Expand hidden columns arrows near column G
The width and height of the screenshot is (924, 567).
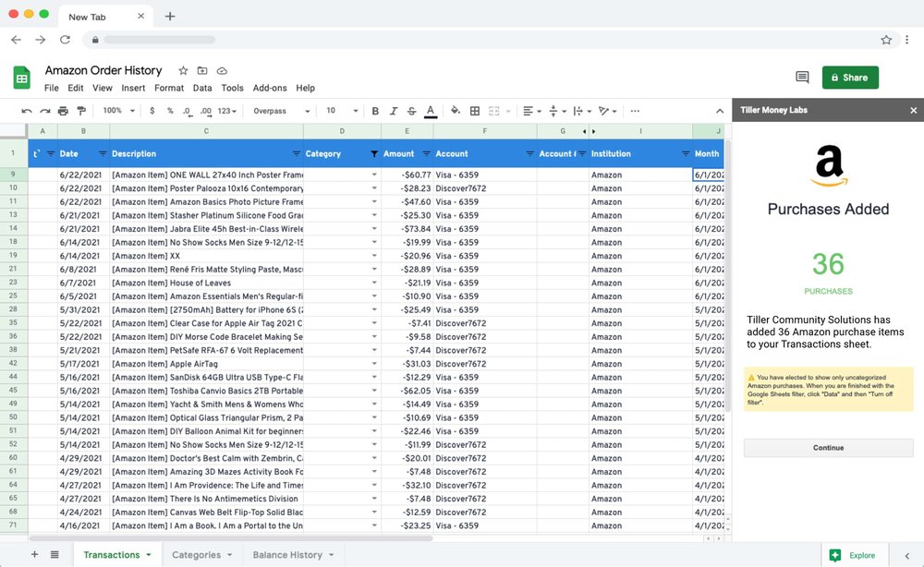point(589,131)
